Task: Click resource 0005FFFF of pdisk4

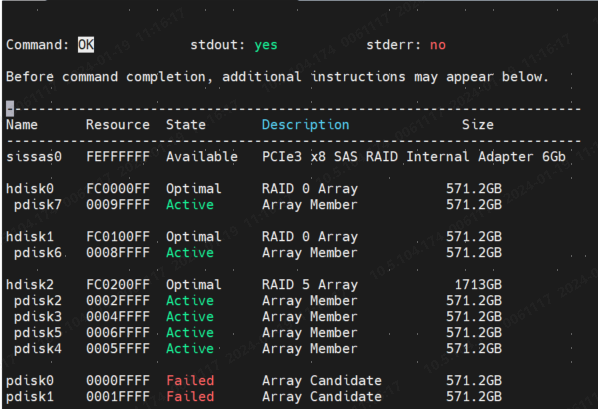Action: 118,349
